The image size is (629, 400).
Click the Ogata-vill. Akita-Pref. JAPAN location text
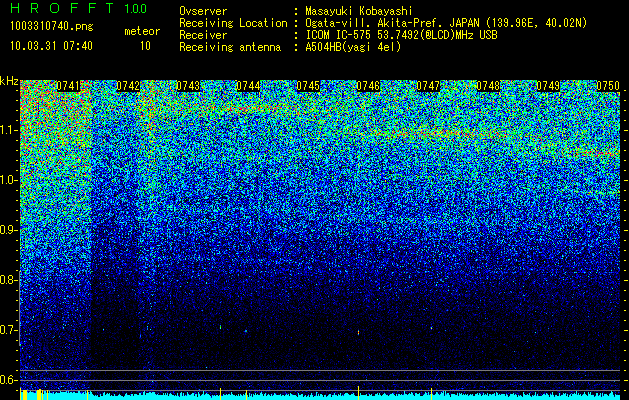[x=446, y=23]
